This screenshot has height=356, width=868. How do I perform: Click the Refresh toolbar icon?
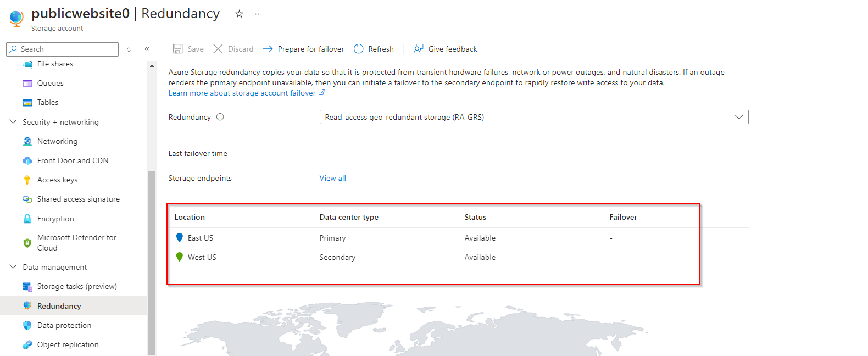(359, 49)
